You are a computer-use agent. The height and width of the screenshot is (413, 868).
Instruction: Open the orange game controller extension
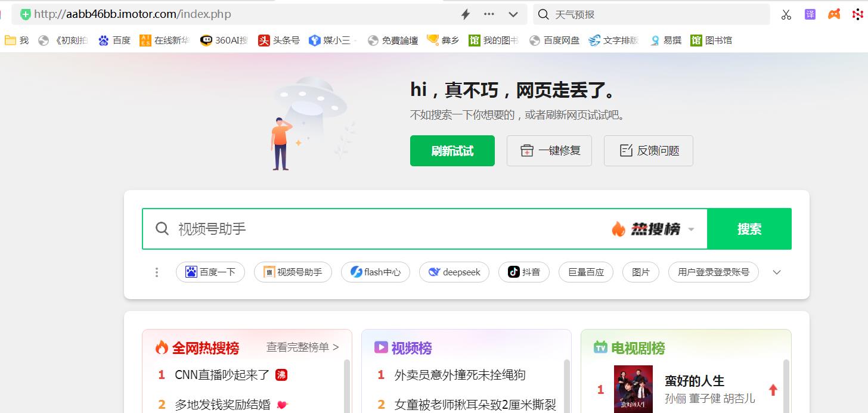(x=834, y=14)
